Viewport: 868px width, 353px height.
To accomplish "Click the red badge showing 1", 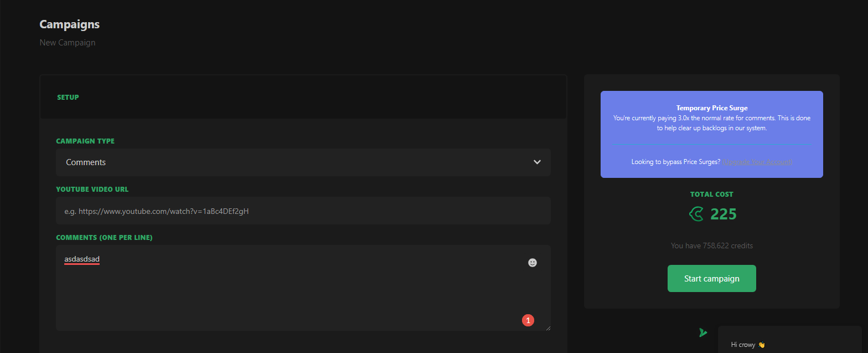I will point(528,320).
